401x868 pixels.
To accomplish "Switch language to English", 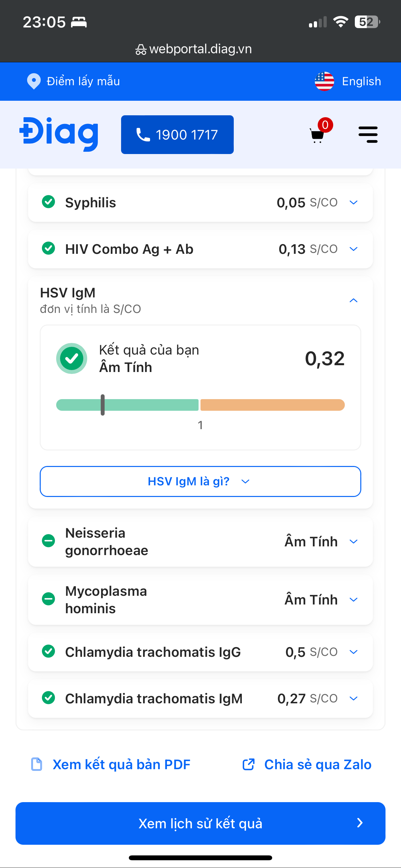I will (x=361, y=81).
